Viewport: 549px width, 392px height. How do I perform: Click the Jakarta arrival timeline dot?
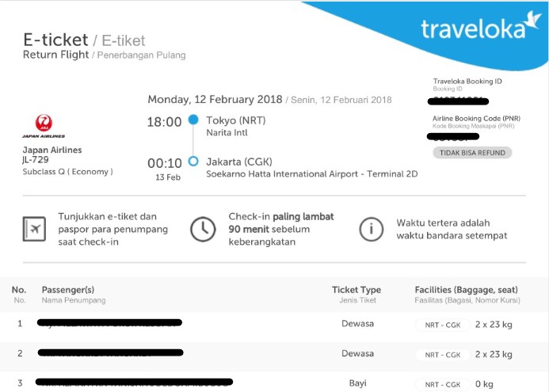pos(193,162)
